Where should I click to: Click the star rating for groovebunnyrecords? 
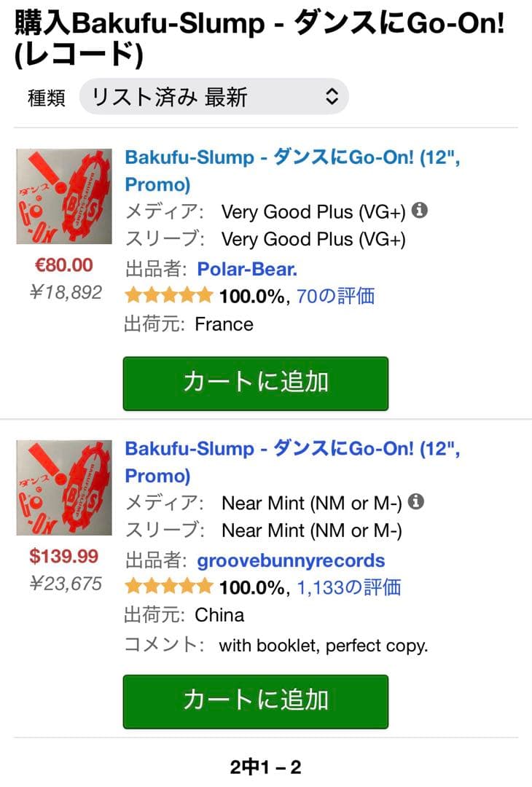coord(168,586)
